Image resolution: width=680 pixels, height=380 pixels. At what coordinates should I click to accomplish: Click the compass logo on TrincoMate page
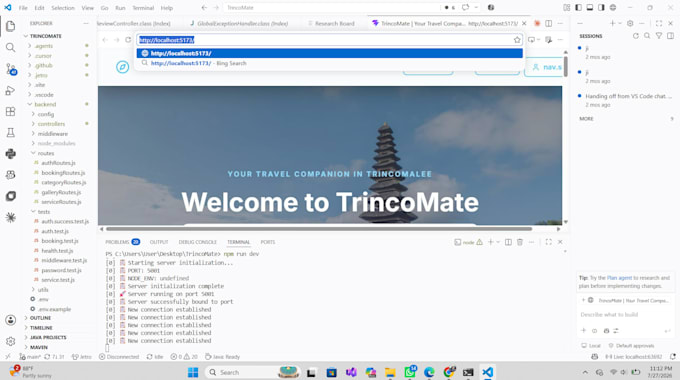click(122, 67)
